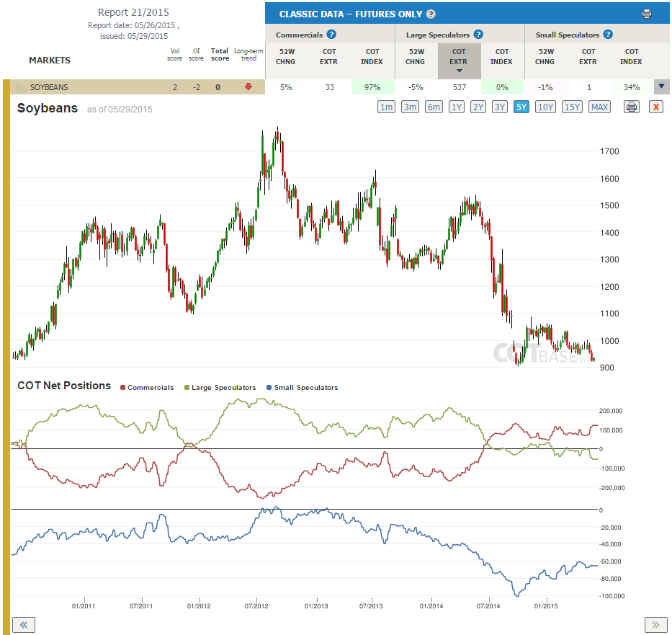Click the 07/2012 date axis marker
Viewport: 672px width, 635px height.
point(256,606)
